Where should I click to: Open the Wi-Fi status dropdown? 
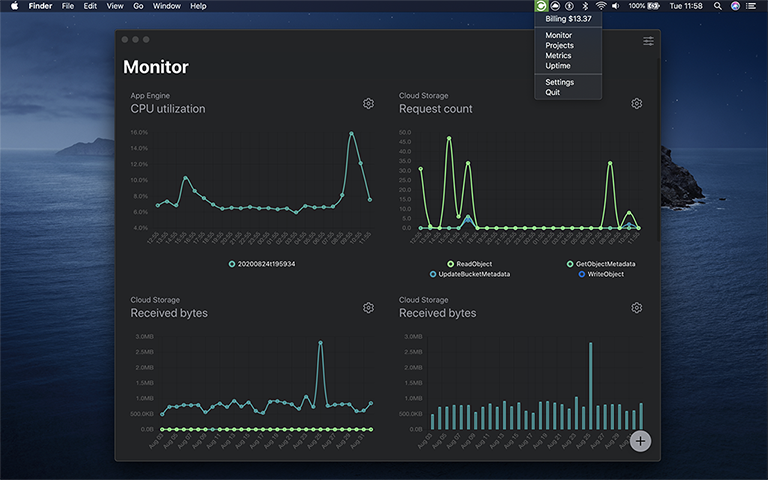point(601,6)
